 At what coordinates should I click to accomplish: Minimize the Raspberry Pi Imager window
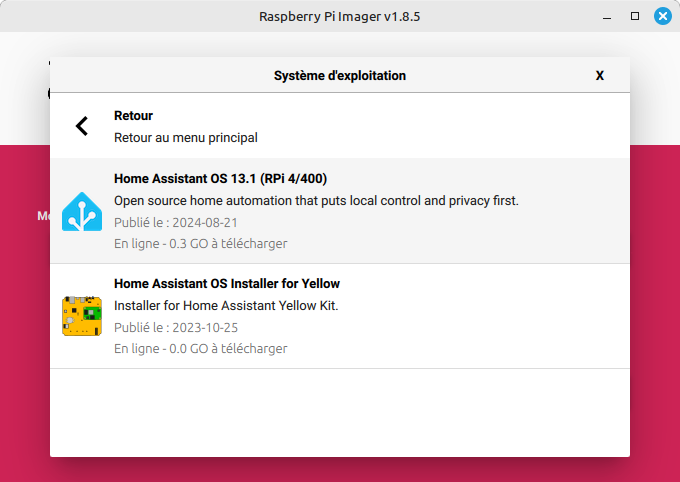click(x=607, y=16)
